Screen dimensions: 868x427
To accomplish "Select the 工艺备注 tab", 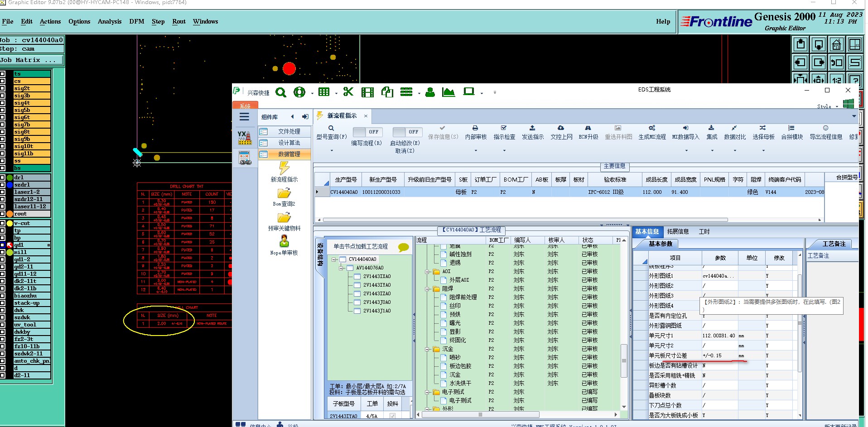I will coord(834,244).
